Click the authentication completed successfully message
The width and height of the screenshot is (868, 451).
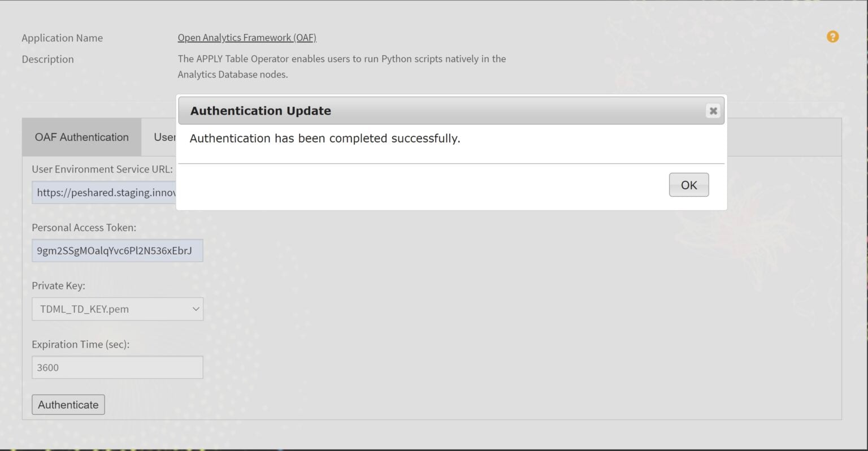click(325, 138)
